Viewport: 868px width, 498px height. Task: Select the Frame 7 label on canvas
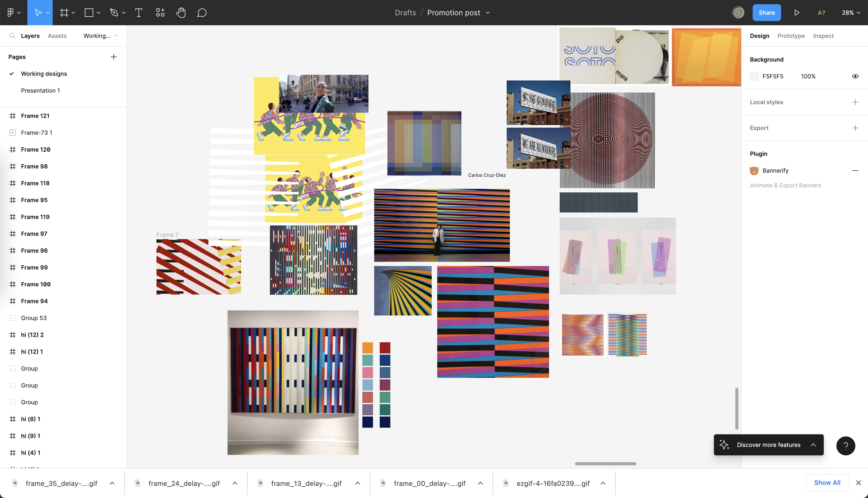[x=167, y=235]
